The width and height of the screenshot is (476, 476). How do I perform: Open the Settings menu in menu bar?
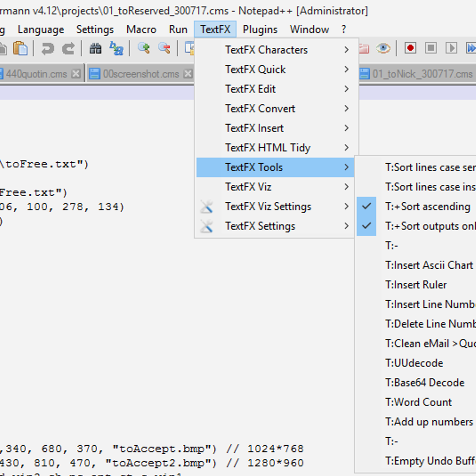95,29
